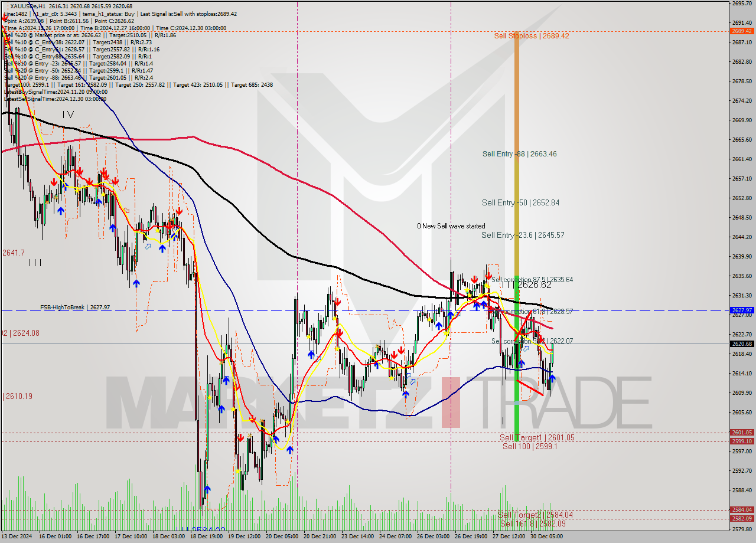Click the 2669.90 price axis label

click(741, 120)
